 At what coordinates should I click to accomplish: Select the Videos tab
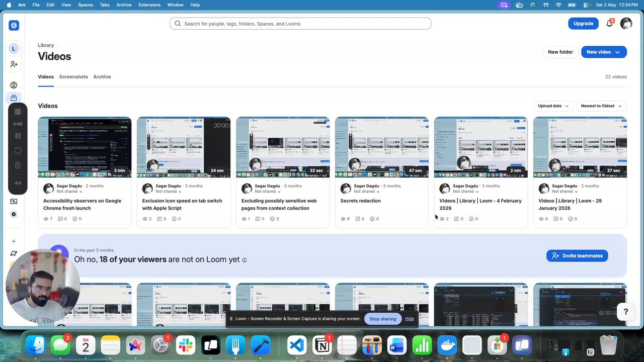46,77
